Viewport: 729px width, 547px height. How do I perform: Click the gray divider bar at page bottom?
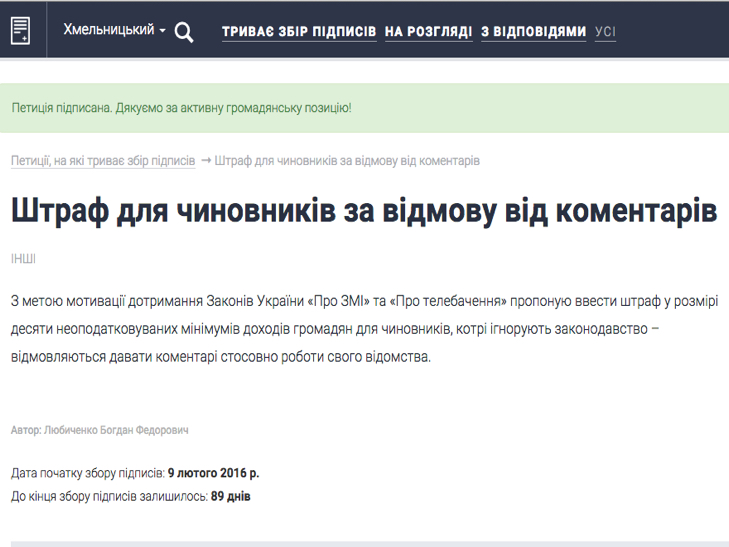tap(364, 543)
